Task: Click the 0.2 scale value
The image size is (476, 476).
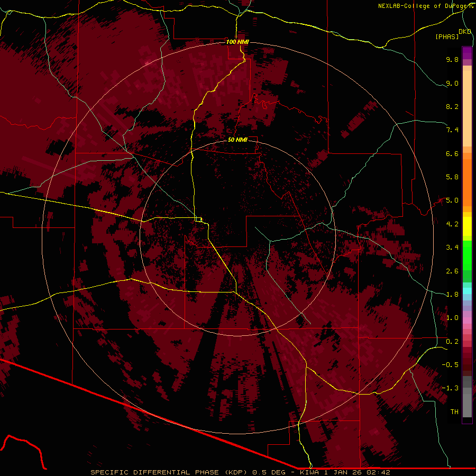Action: pyautogui.click(x=452, y=342)
